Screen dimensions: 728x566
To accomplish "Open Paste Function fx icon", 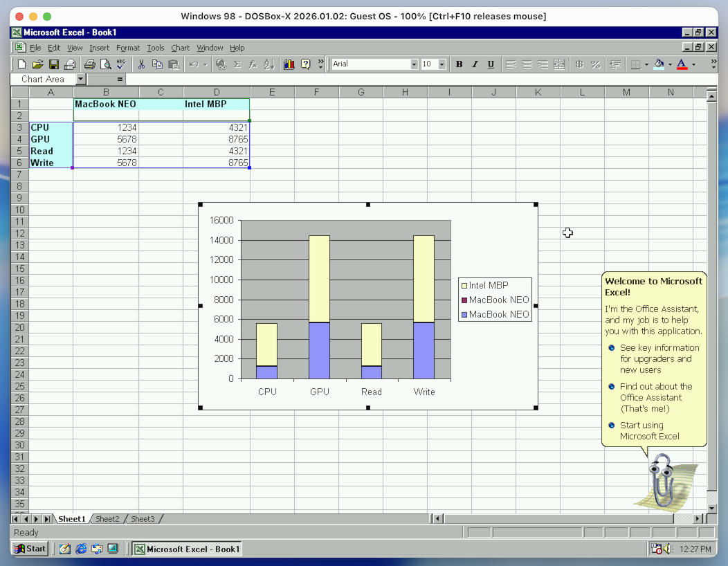I will click(253, 64).
